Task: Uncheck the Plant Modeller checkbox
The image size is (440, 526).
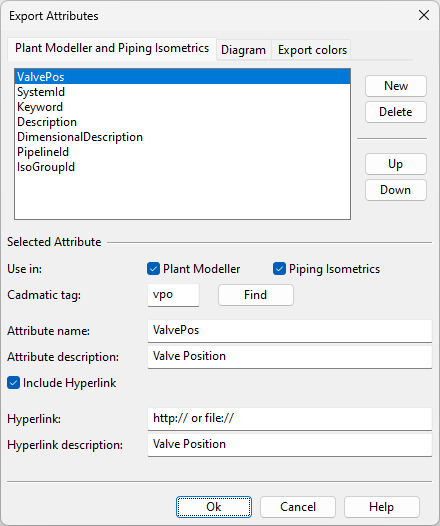Action: (153, 269)
